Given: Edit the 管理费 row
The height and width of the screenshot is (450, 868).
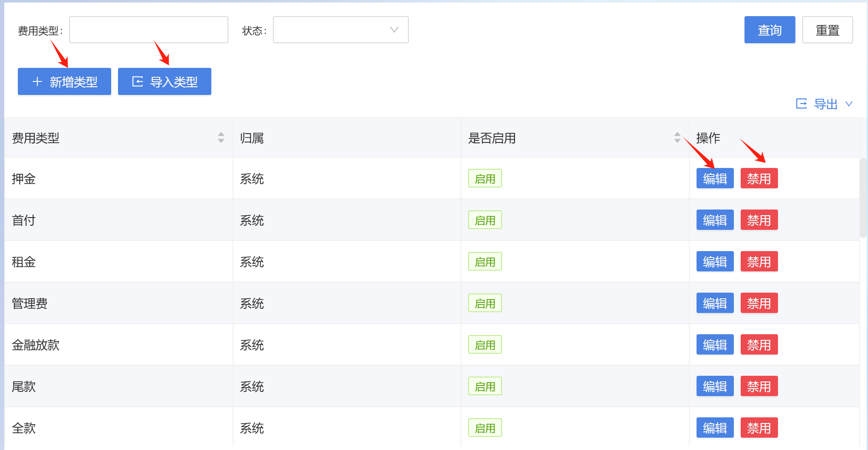Looking at the screenshot, I should pos(715,303).
